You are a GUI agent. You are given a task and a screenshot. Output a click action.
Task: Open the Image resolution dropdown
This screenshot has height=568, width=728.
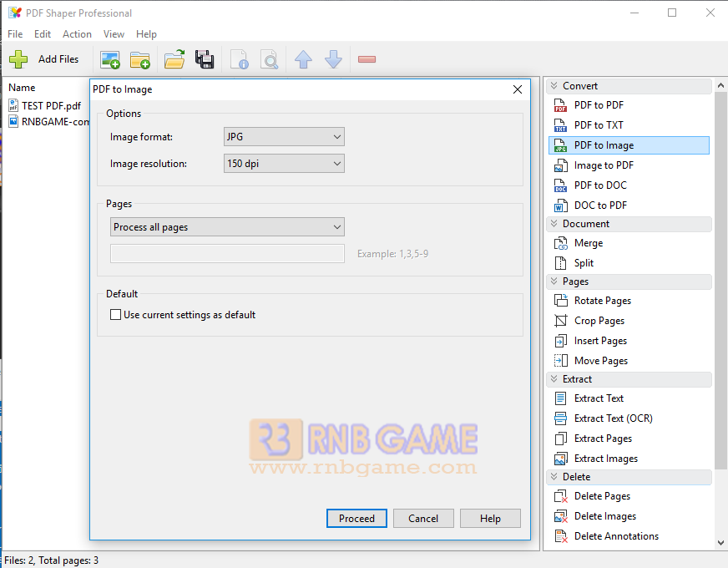[284, 164]
